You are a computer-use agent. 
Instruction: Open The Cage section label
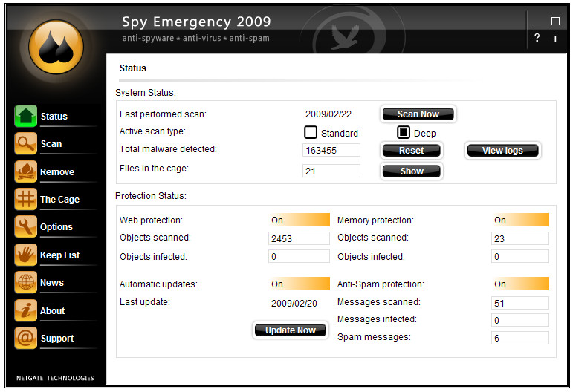tap(59, 200)
